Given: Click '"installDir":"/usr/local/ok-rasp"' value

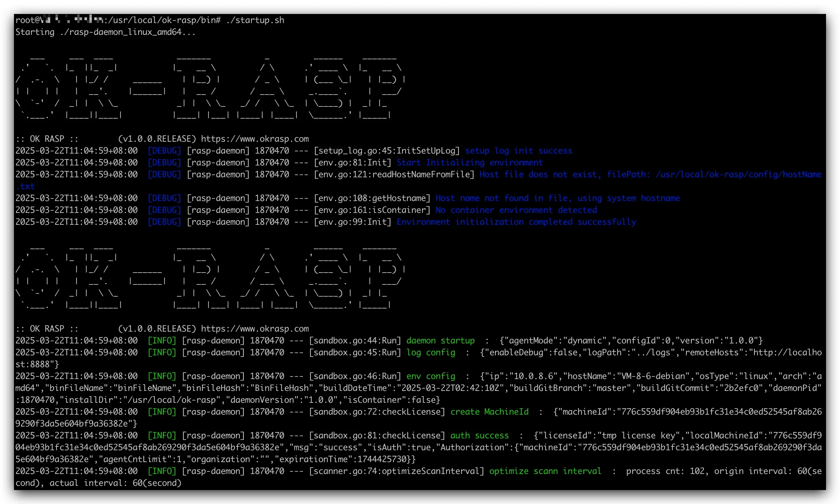Looking at the screenshot, I should (142, 400).
